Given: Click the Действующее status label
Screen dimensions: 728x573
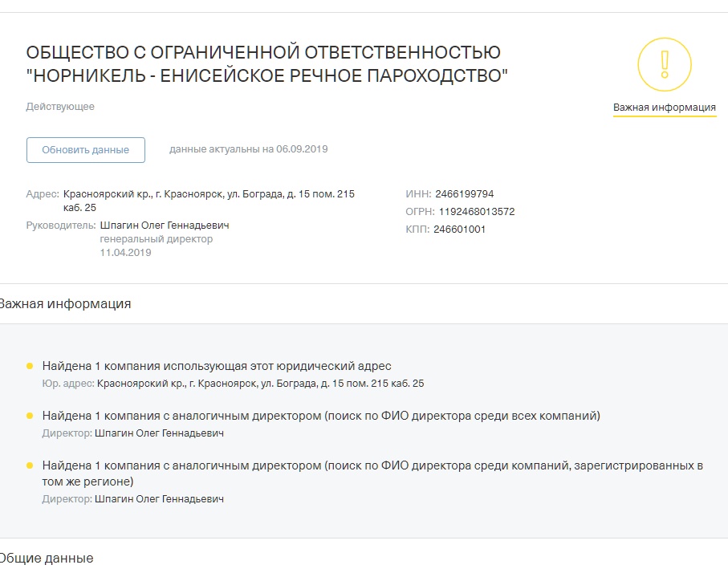Looking at the screenshot, I should [60, 107].
